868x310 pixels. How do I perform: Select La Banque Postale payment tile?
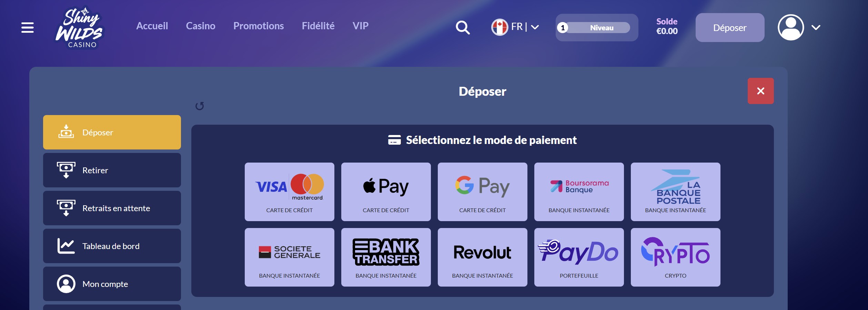[x=676, y=192]
